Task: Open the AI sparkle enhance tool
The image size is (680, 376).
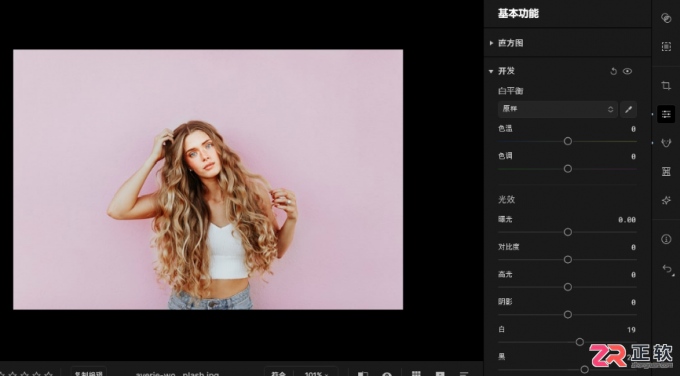Action: coord(666,200)
